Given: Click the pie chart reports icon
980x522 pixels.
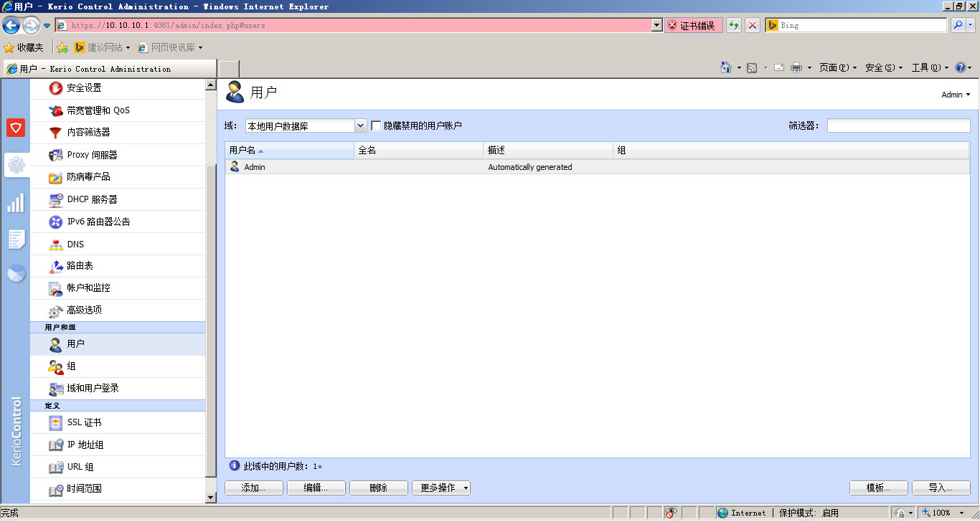Looking at the screenshot, I should (16, 274).
